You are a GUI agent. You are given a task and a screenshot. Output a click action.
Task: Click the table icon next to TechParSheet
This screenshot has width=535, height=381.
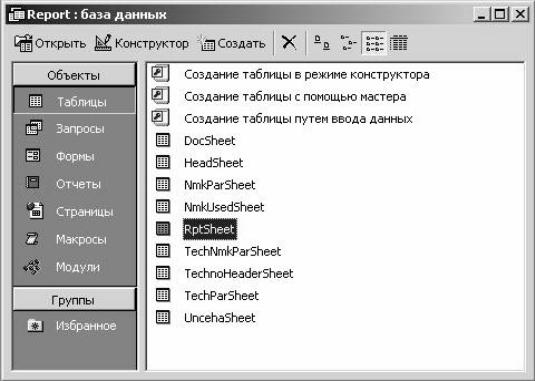(x=163, y=295)
